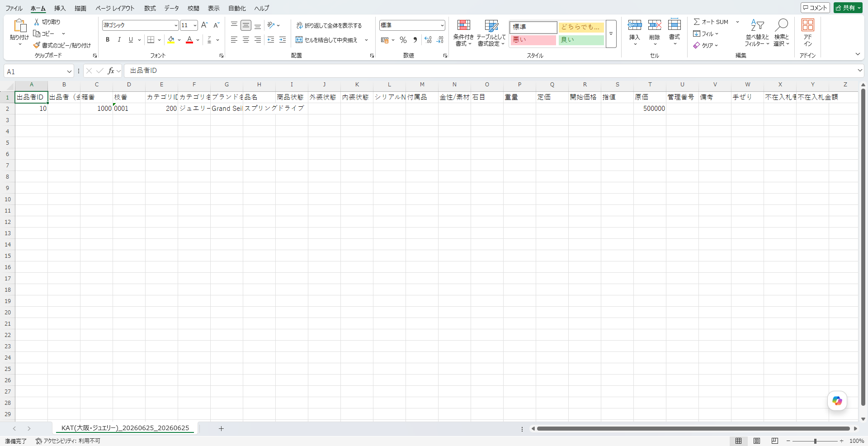Viewport: 868px width, 446px height.
Task: Apply percent style icon
Action: (403, 40)
